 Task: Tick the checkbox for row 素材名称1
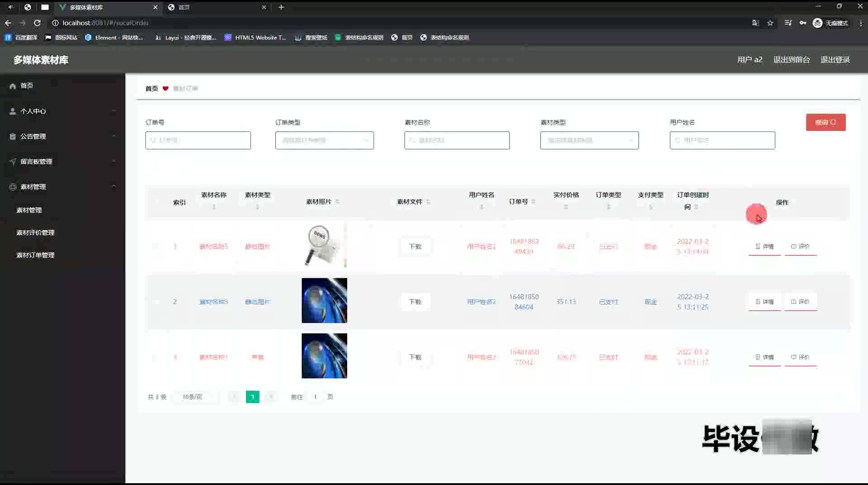pyautogui.click(x=156, y=357)
